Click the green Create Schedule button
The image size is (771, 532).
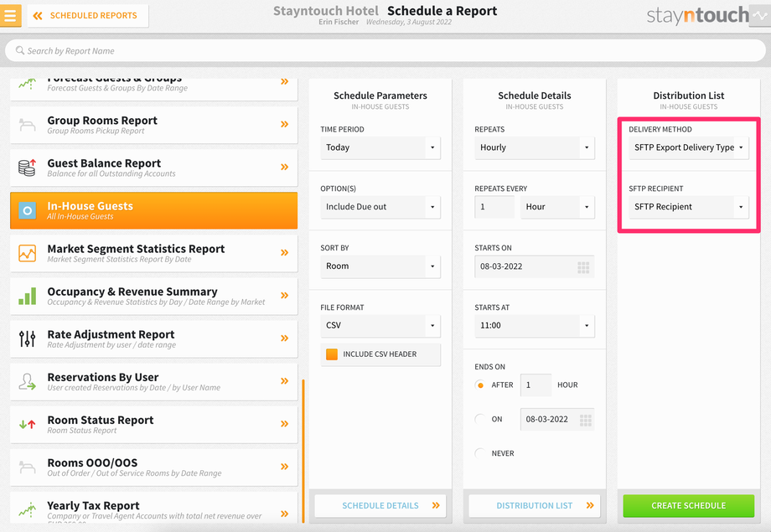(x=688, y=505)
